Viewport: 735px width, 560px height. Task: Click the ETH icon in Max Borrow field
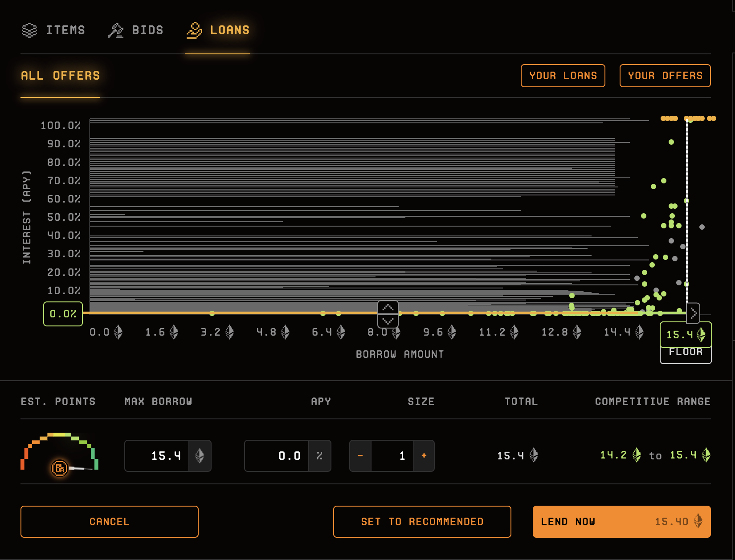[x=200, y=455]
